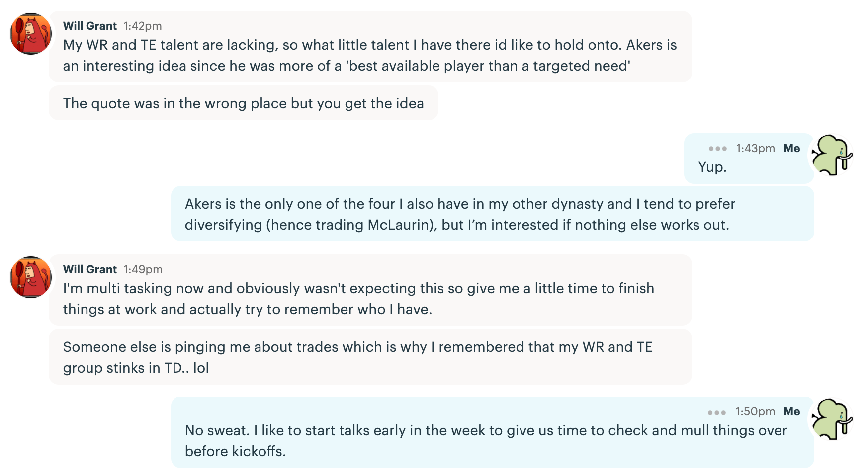
Task: Open the three-dot options on the 1:50pm message
Action: (x=716, y=412)
